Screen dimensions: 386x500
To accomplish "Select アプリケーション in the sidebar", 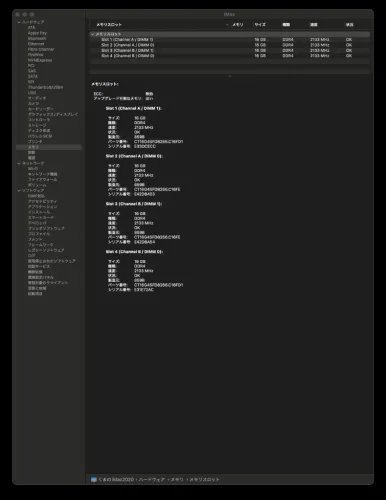I will point(43,207).
